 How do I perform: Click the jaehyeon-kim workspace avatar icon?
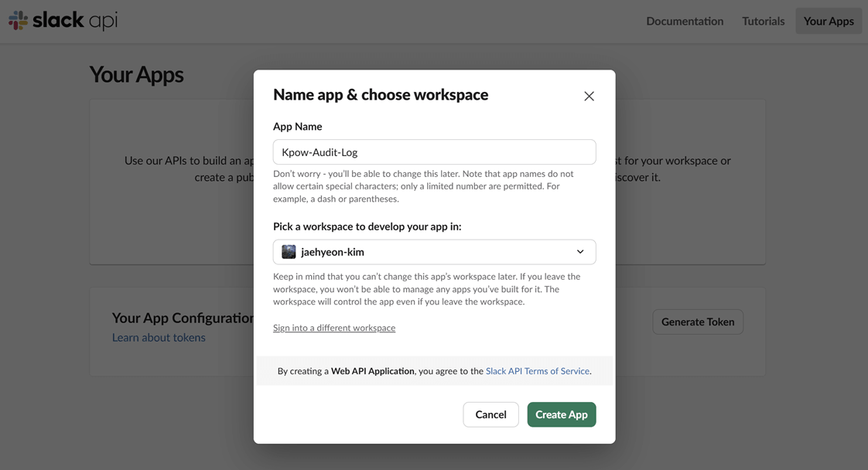pyautogui.click(x=289, y=252)
